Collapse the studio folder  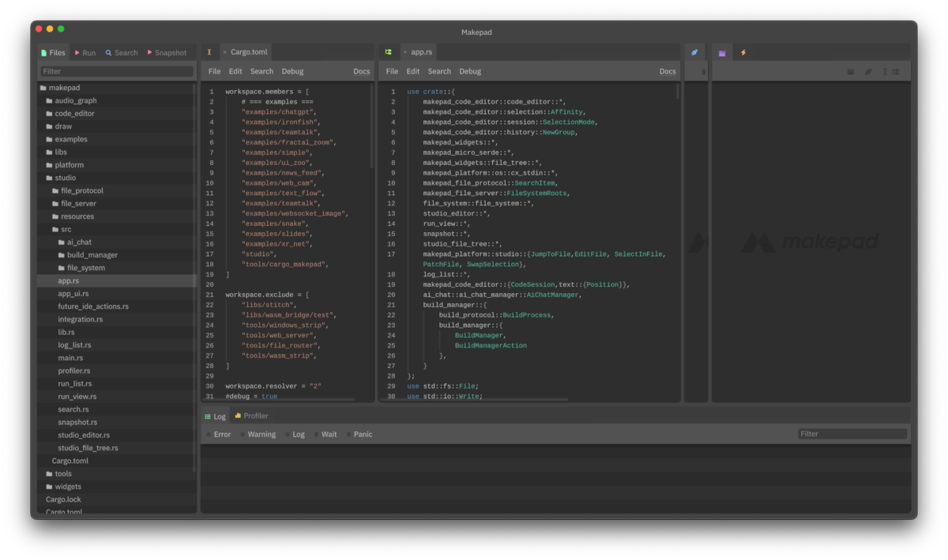117,178
